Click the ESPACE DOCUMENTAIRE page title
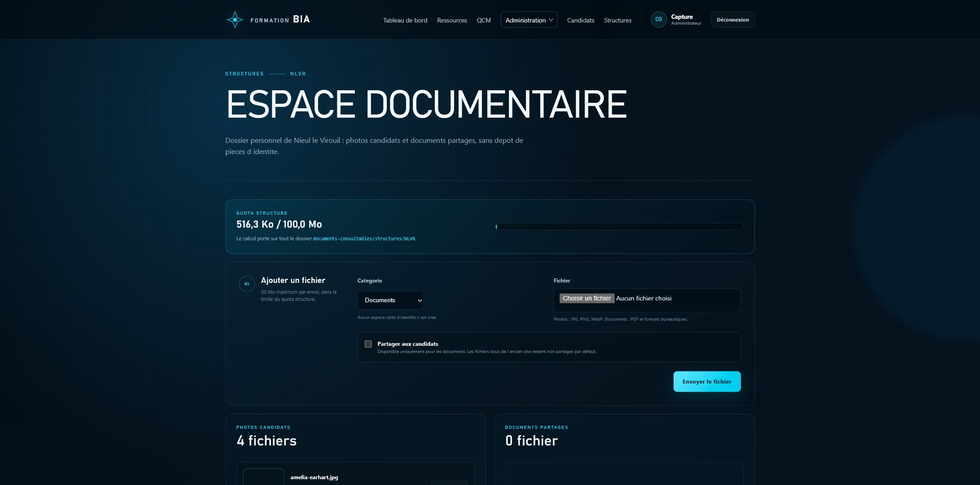Viewport: 980px width, 485px height. pos(426,104)
